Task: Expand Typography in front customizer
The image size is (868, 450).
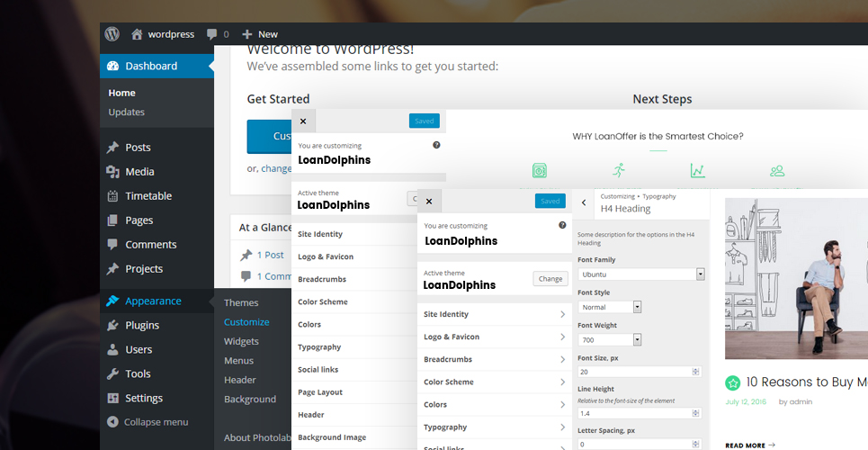Action: click(495, 427)
